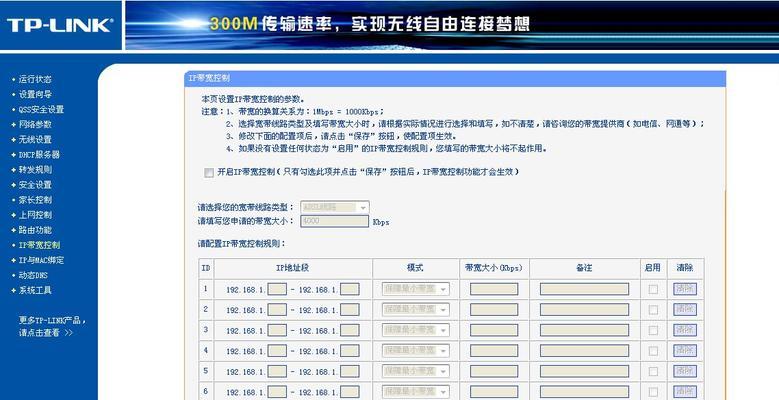779x400 pixels.
Task: Click row 1 end IP field
Action: click(350, 289)
